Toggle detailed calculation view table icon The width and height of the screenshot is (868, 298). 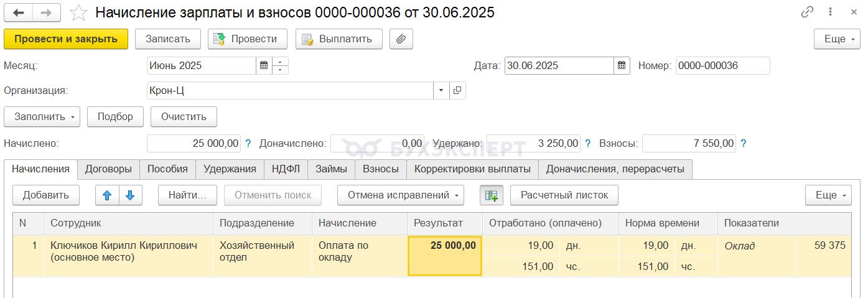pyautogui.click(x=492, y=195)
